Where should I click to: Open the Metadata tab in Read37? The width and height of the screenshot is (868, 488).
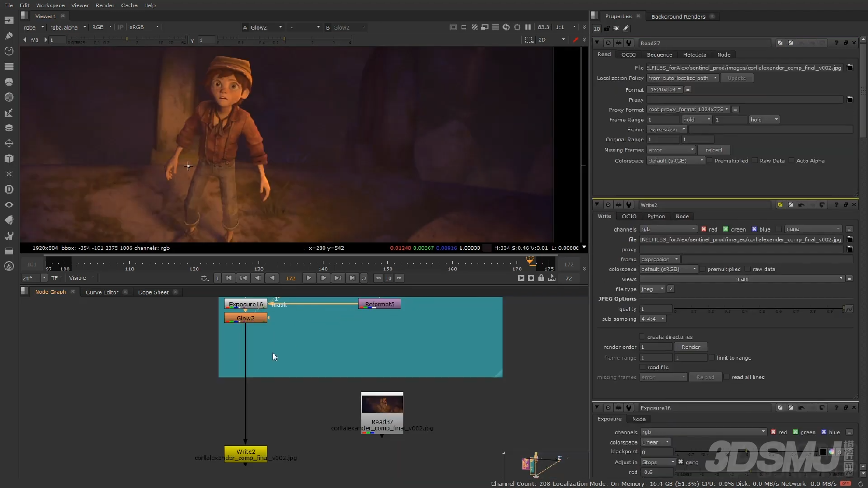[694, 55]
